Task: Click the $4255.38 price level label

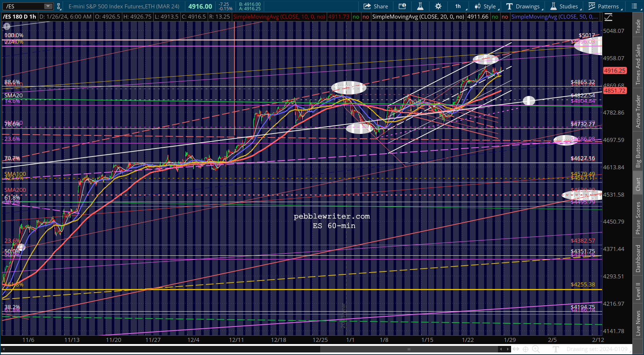Action: [x=583, y=285]
